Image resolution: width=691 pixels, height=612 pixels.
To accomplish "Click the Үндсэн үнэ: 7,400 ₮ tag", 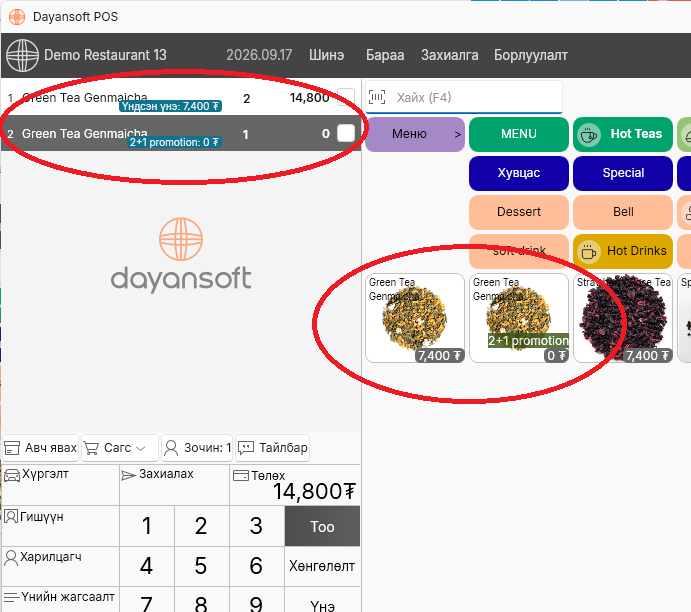I will point(171,106).
